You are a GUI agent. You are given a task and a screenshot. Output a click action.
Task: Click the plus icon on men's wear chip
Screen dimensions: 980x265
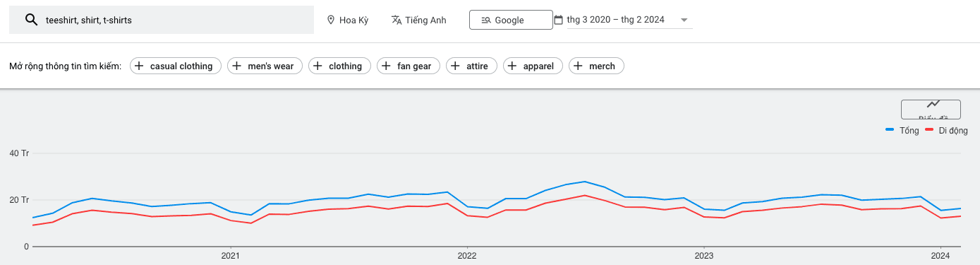(x=236, y=66)
